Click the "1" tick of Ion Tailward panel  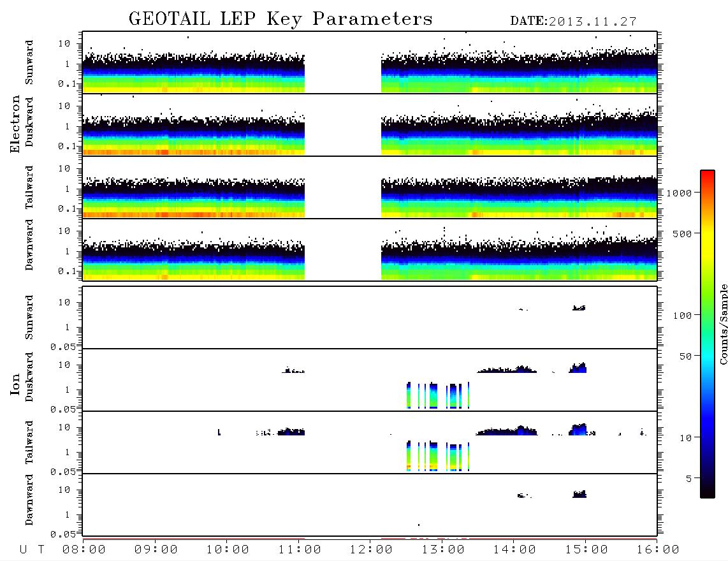pyautogui.click(x=68, y=453)
